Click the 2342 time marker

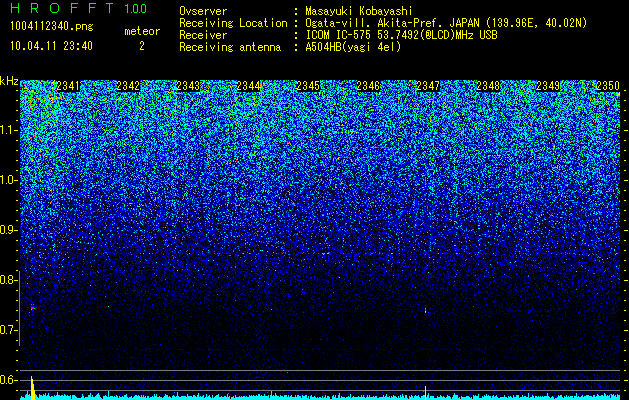128,86
